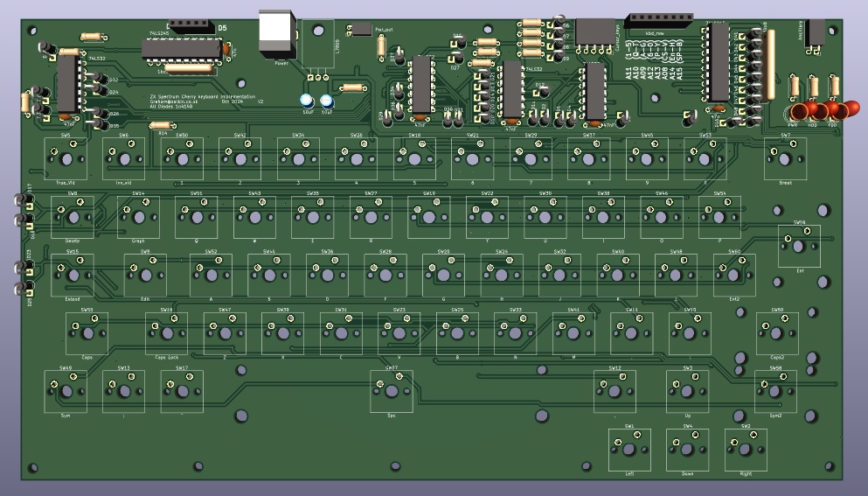Select the Caps Lock switch footprint
The width and height of the screenshot is (868, 496).
tap(166, 333)
